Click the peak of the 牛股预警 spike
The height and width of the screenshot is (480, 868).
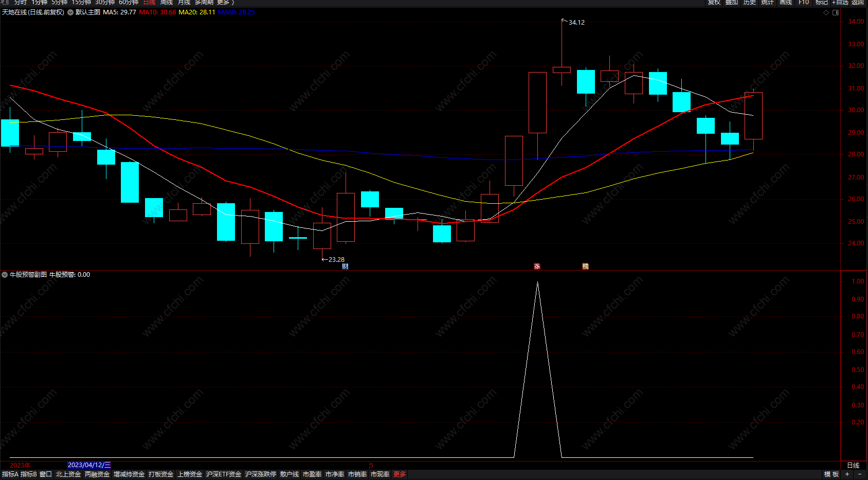pos(537,282)
